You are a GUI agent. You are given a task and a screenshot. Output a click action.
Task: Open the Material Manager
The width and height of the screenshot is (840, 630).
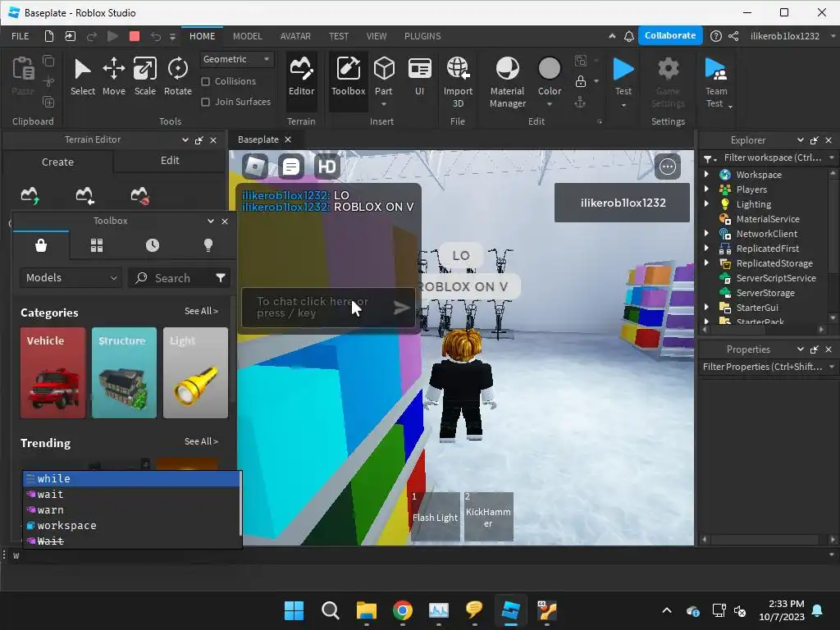[507, 81]
